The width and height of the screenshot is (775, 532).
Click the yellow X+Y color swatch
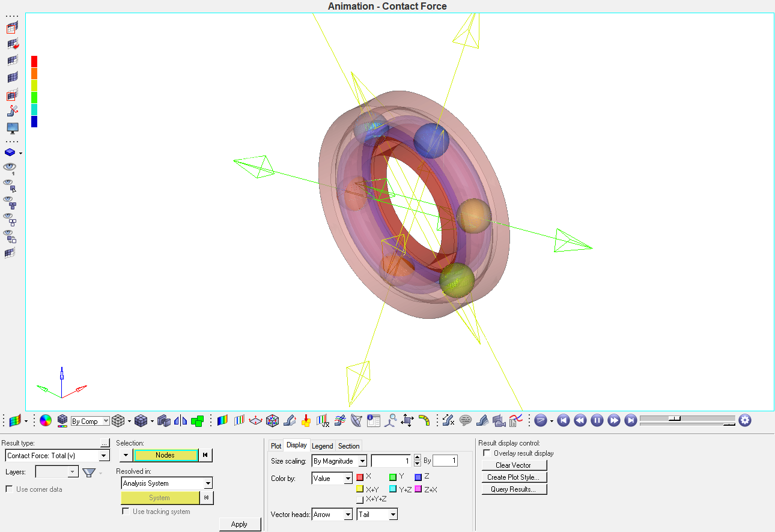360,489
